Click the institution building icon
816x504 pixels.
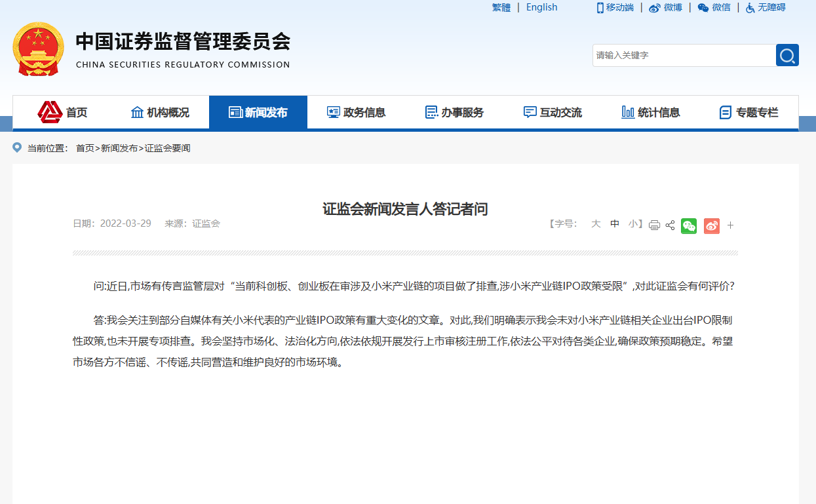[137, 112]
